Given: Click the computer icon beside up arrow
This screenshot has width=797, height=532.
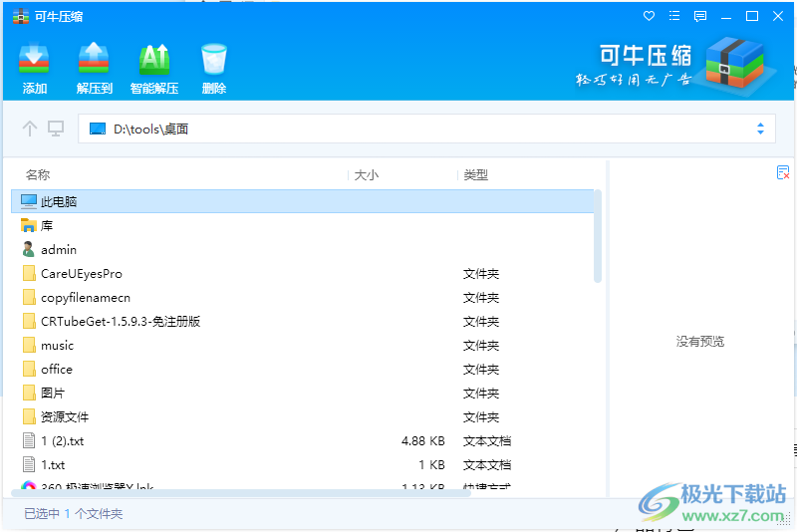Looking at the screenshot, I should [x=56, y=129].
